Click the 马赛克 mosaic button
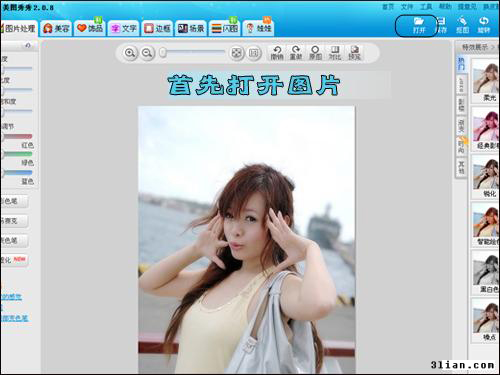The width and height of the screenshot is (500, 375). [x=14, y=221]
